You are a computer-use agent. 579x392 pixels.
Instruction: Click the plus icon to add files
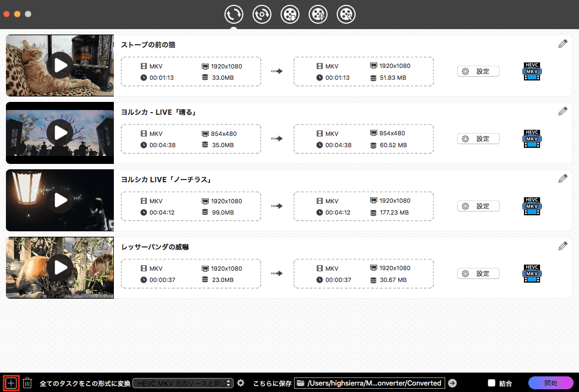tap(11, 383)
